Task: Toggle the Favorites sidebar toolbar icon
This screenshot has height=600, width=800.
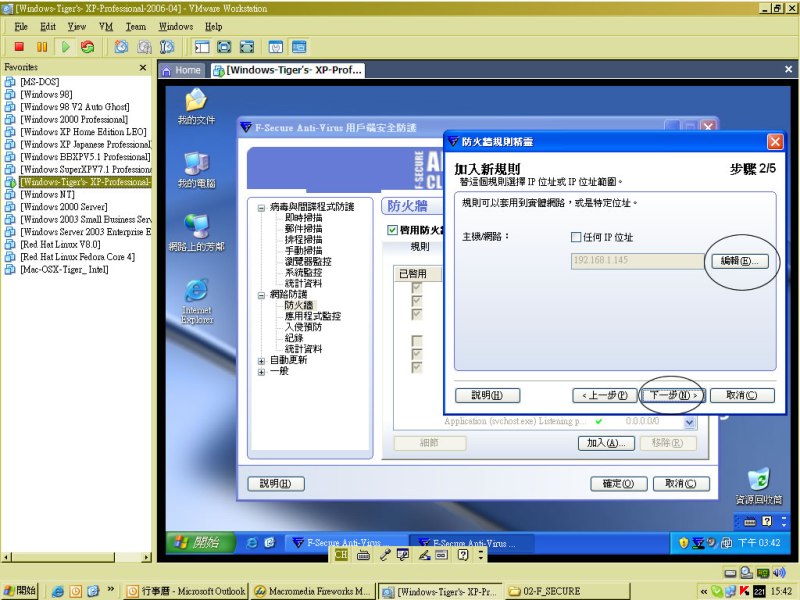Action: 202,47
